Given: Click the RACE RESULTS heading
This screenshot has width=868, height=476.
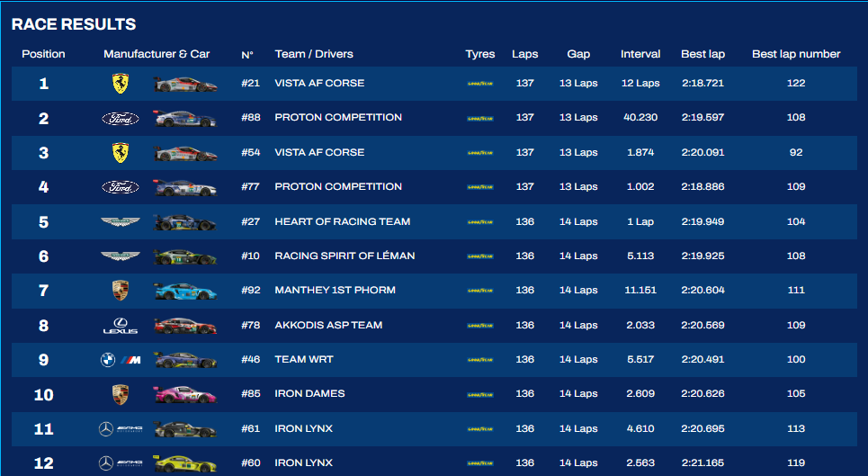Looking at the screenshot, I should (74, 24).
